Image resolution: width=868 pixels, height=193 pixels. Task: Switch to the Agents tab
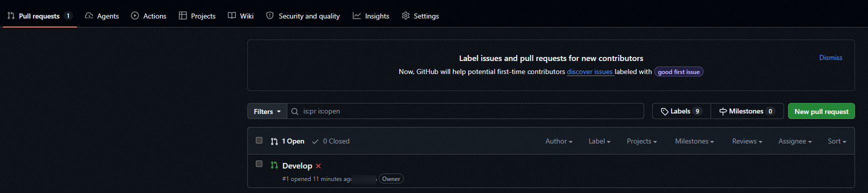[x=102, y=16]
